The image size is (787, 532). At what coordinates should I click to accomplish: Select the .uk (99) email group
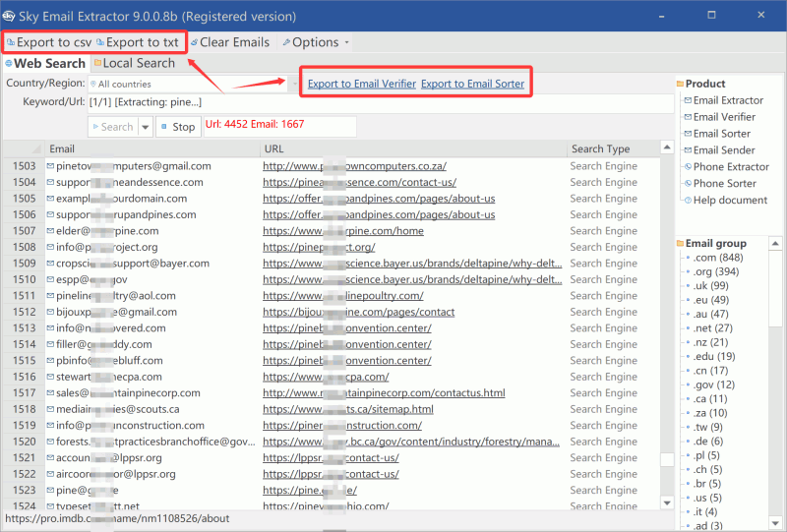point(710,285)
